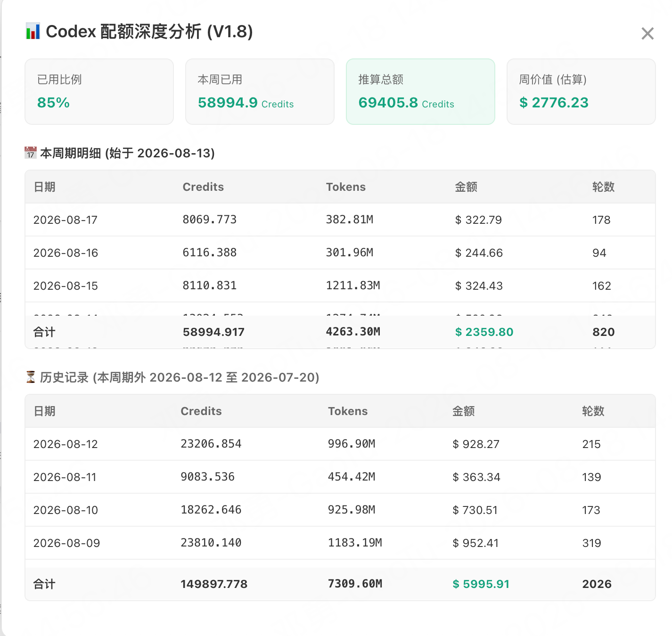
Task: Click amount $ 730.51
Action: coord(475,510)
